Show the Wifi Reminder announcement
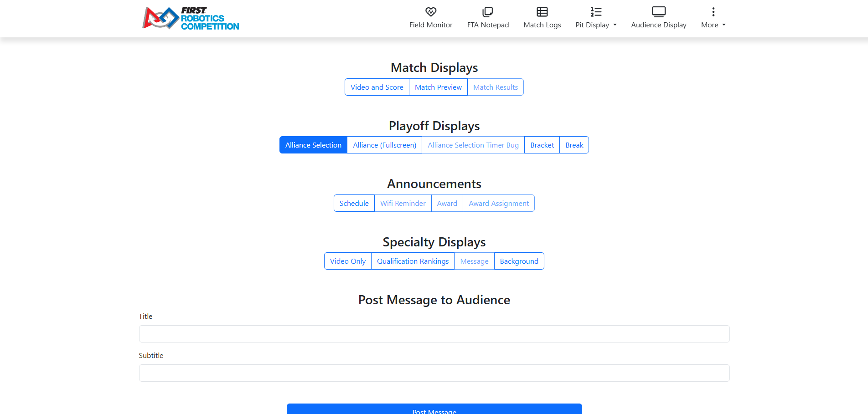Viewport: 868px width, 414px height. 403,203
